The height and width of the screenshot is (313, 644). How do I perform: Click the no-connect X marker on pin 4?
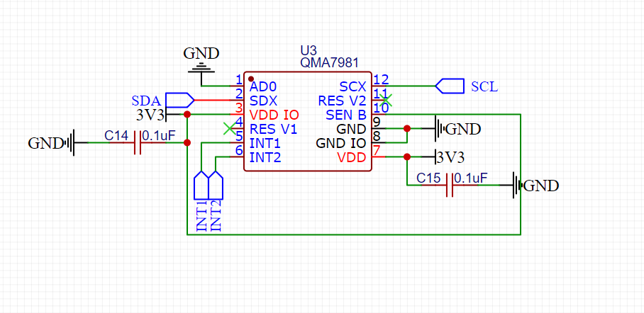click(x=229, y=128)
